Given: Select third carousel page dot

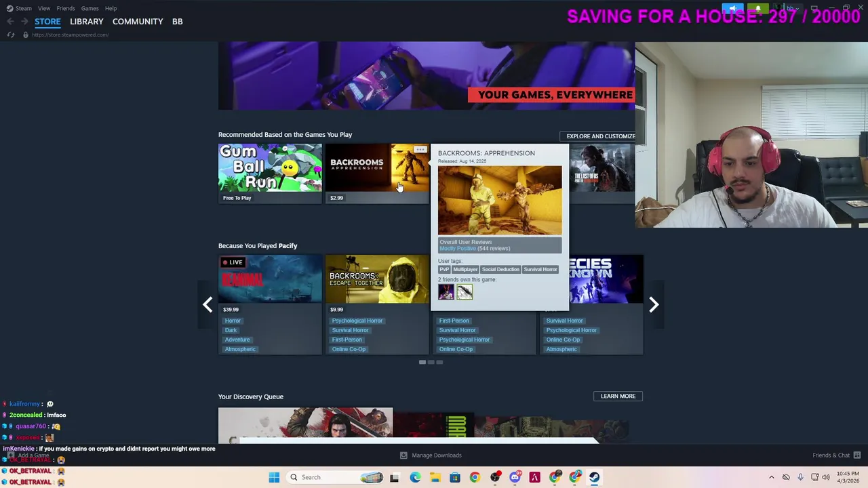Looking at the screenshot, I should pos(439,362).
